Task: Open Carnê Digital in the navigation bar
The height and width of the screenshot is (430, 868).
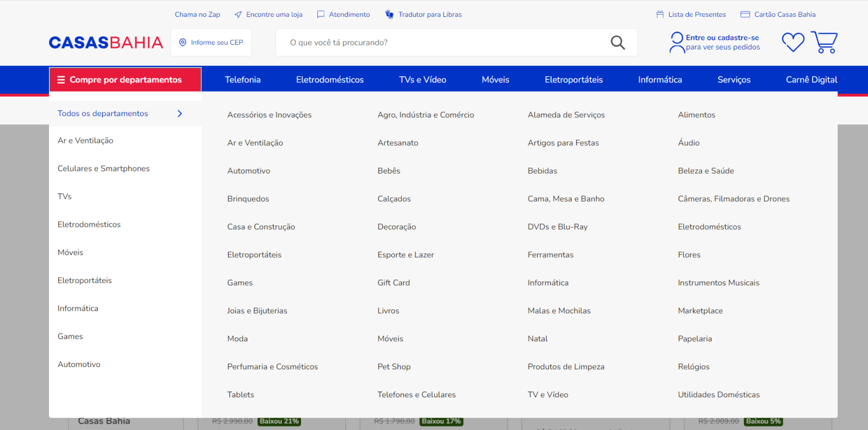Action: pyautogui.click(x=811, y=80)
